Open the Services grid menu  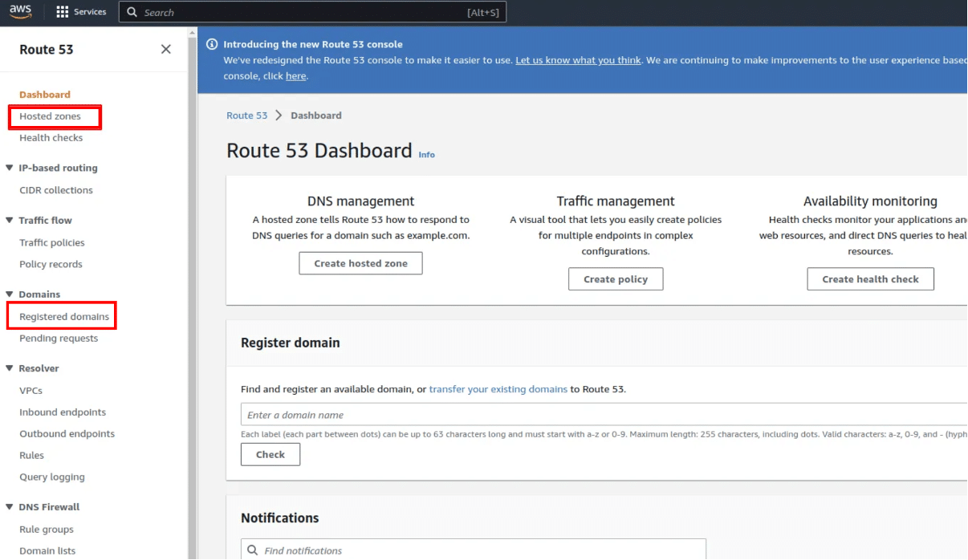(63, 12)
